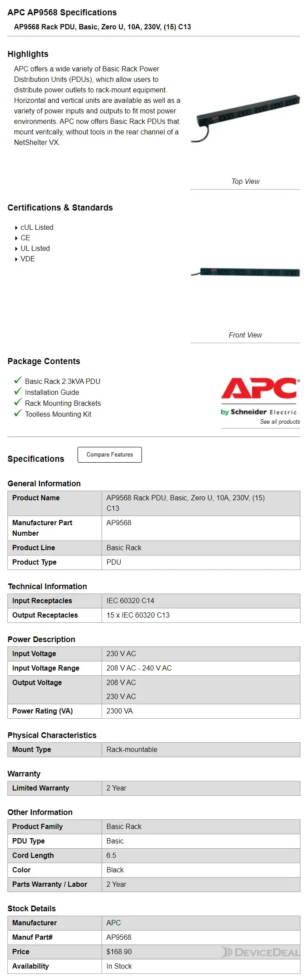The height and width of the screenshot is (980, 307).
Task: Click the $168.90 price cell
Action: (x=118, y=952)
